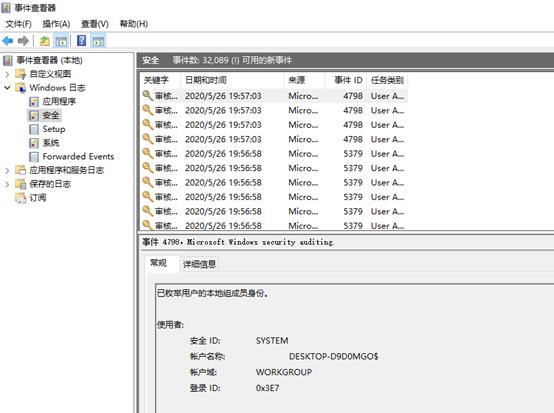
Task: Click the blue Help toolbar icon
Action: tap(82, 41)
